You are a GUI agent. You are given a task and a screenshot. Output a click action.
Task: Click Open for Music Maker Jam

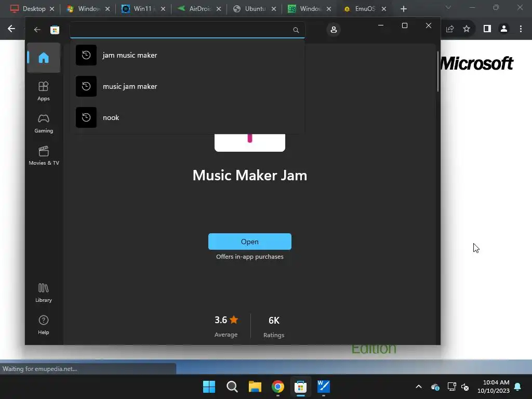250,242
